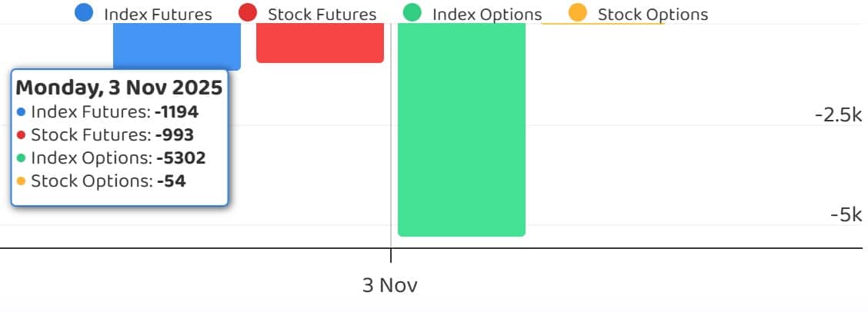This screenshot has width=868, height=312.
Task: Hide the Stock Futures series via legend text
Action: click(322, 15)
